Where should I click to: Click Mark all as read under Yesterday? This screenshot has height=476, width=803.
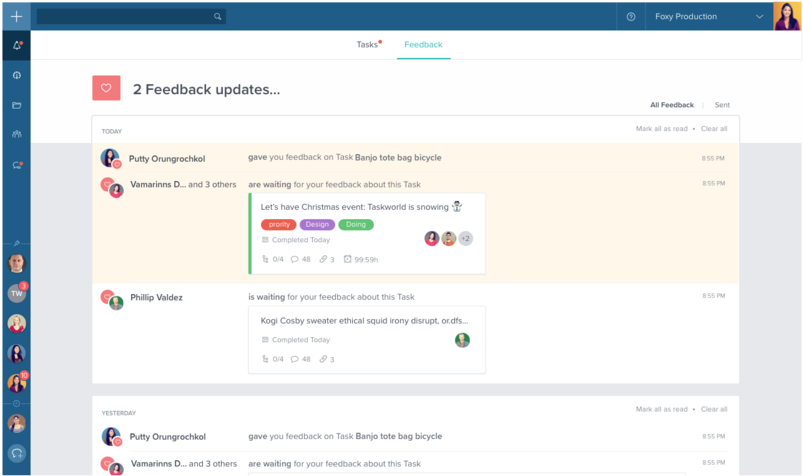point(662,409)
